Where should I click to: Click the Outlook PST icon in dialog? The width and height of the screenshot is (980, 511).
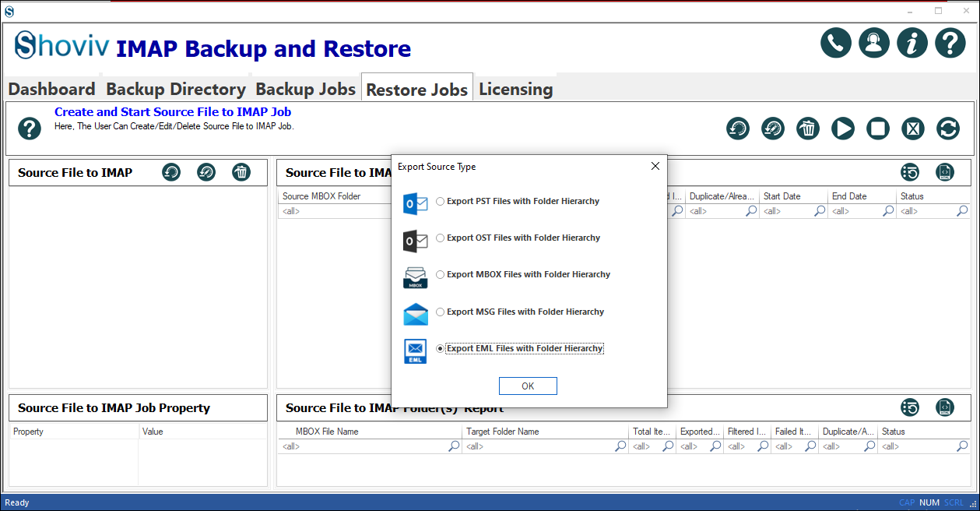point(416,203)
